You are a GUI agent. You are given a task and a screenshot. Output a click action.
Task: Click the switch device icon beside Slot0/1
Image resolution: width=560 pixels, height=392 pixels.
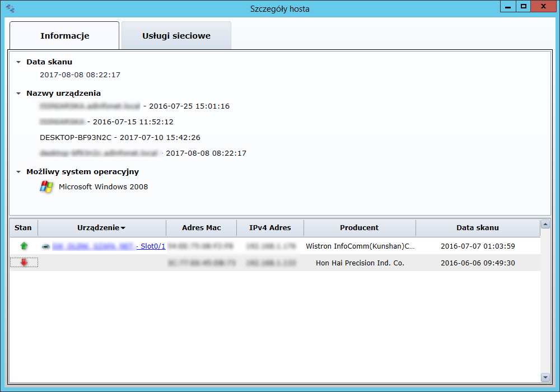coord(45,246)
